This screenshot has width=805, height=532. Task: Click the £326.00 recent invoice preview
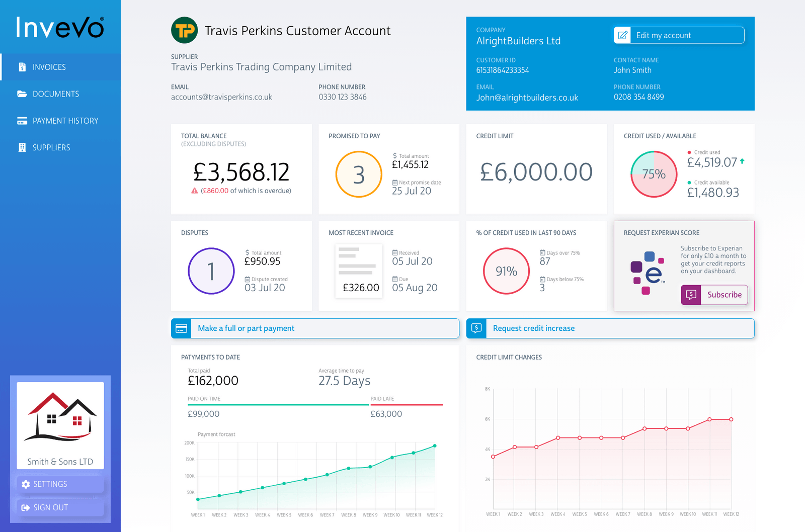point(359,271)
